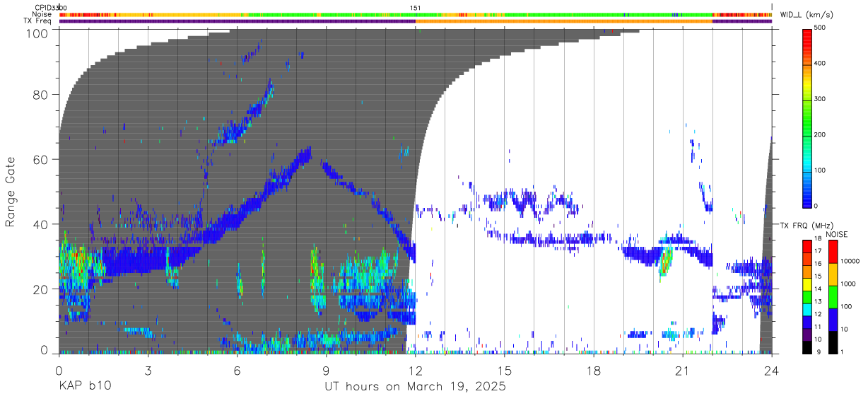868x401 pixels.
Task: Click the Range Gate axis tick 40
Action: [42, 224]
